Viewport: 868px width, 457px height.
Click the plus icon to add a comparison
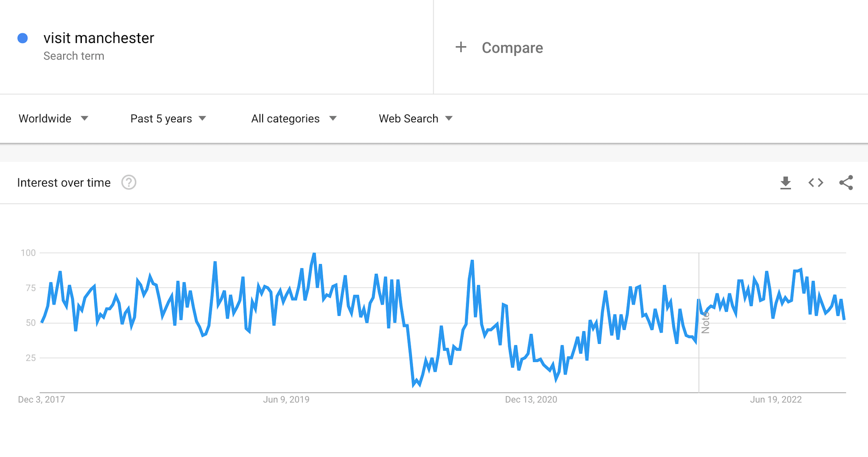[461, 47]
